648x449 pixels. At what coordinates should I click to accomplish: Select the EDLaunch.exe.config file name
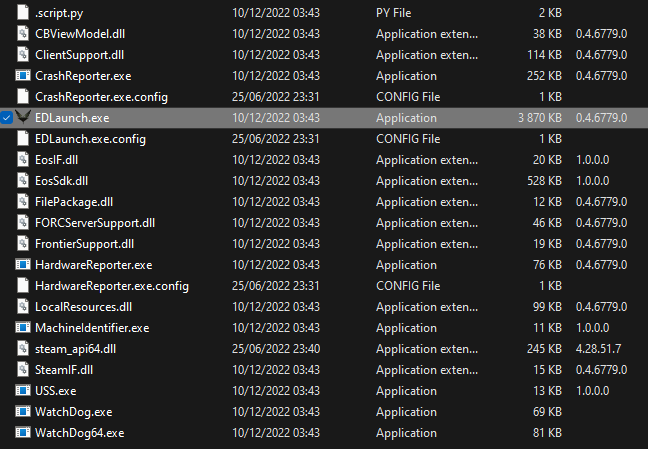91,139
